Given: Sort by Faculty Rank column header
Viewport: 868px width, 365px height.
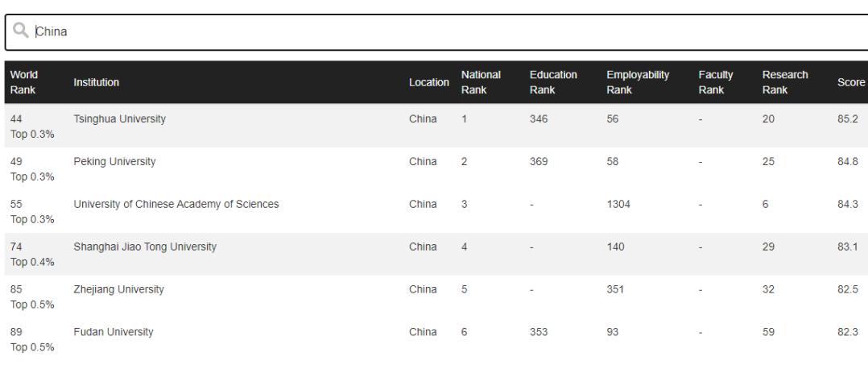Looking at the screenshot, I should (x=716, y=82).
